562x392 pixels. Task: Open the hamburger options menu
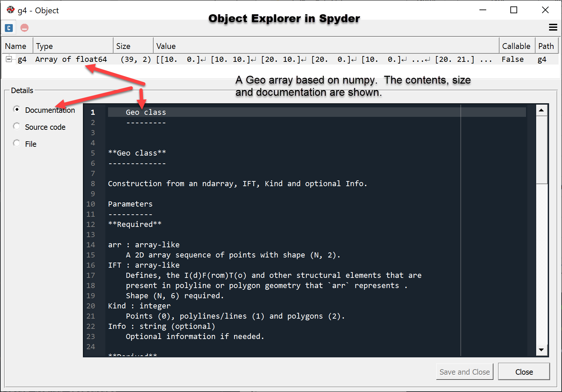tap(553, 28)
